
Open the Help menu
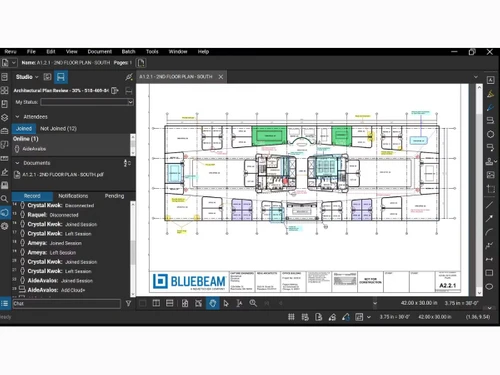pos(203,52)
